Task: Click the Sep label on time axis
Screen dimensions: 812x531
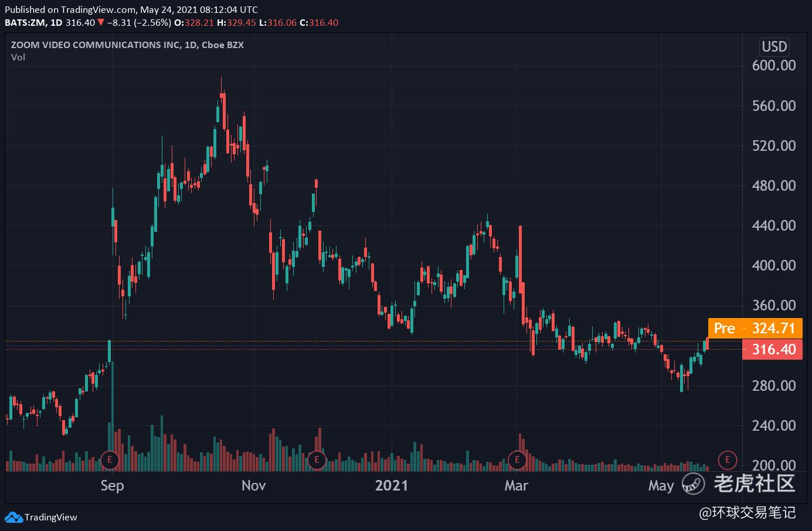Action: point(112,486)
